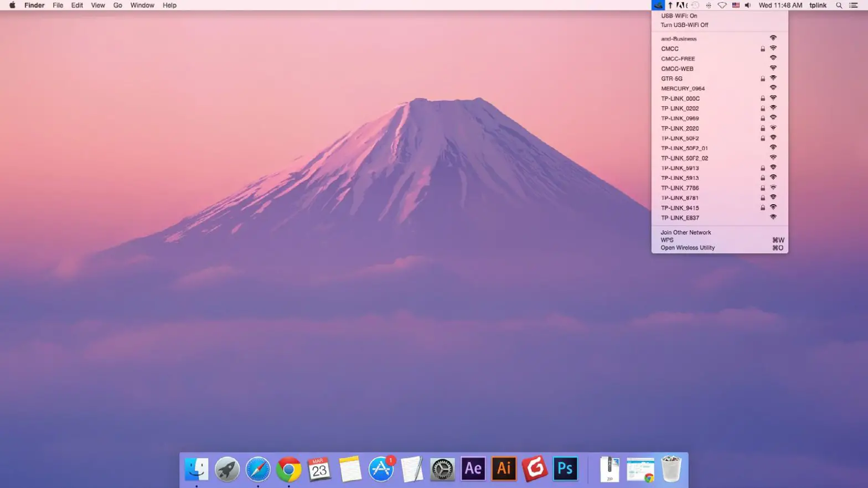Connect to the CMCC-FREE network
Screen dimensions: 868x488
tap(678, 59)
